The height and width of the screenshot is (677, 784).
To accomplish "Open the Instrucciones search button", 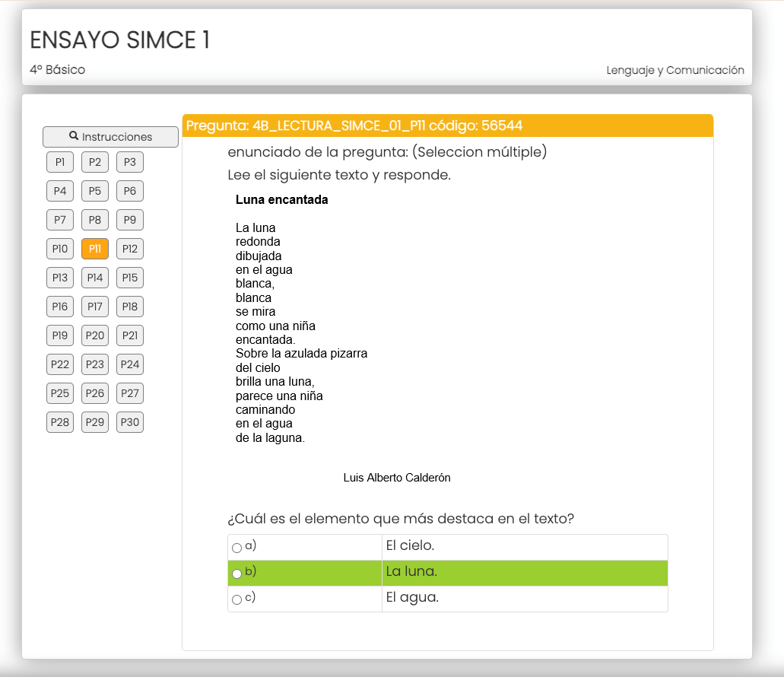I will (110, 137).
